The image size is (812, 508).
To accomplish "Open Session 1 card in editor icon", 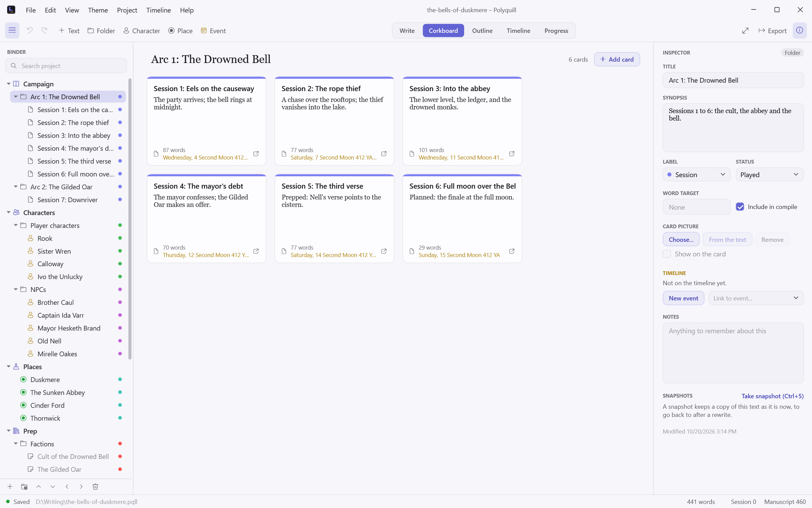I will tap(256, 154).
